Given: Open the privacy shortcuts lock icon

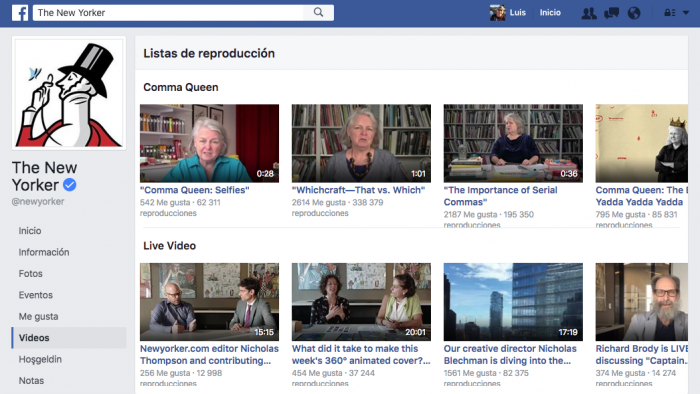Looking at the screenshot, I should coord(670,13).
